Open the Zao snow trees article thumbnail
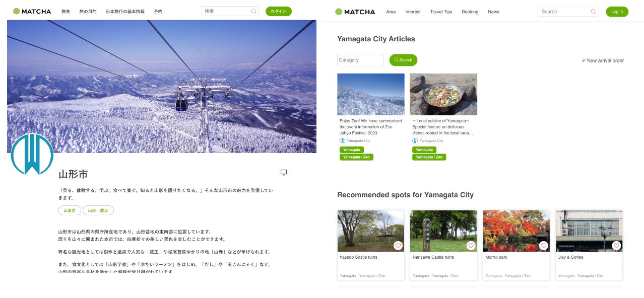The height and width of the screenshot is (298, 644). 371,94
